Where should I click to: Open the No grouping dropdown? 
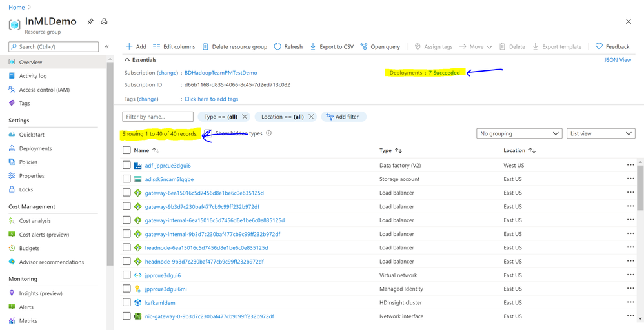(x=519, y=133)
